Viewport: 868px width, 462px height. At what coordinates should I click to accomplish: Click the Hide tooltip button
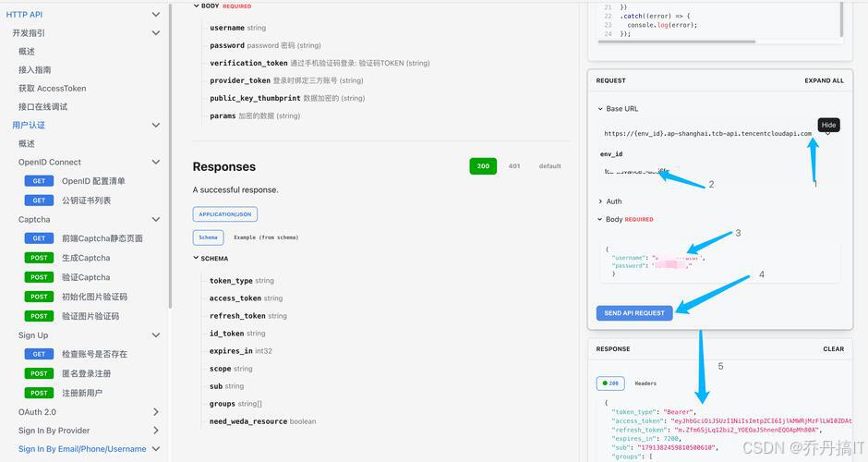828,125
